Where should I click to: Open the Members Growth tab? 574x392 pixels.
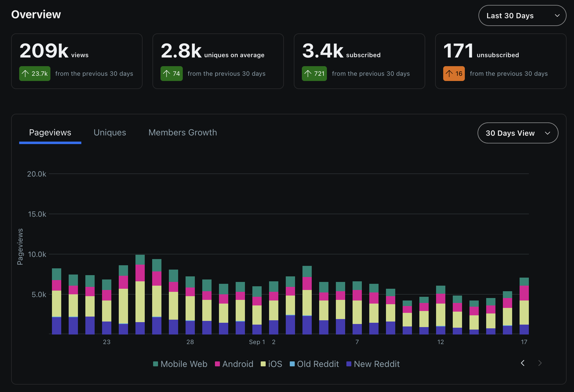pos(182,132)
